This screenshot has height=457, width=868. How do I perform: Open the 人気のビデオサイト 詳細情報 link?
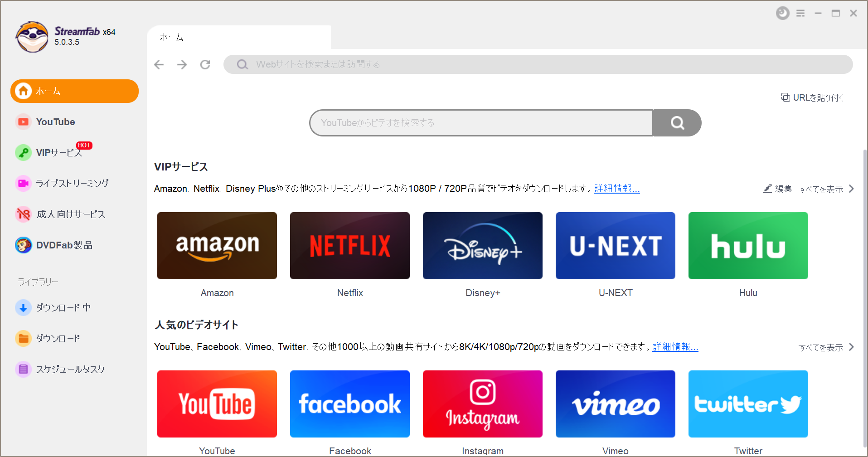(x=675, y=347)
